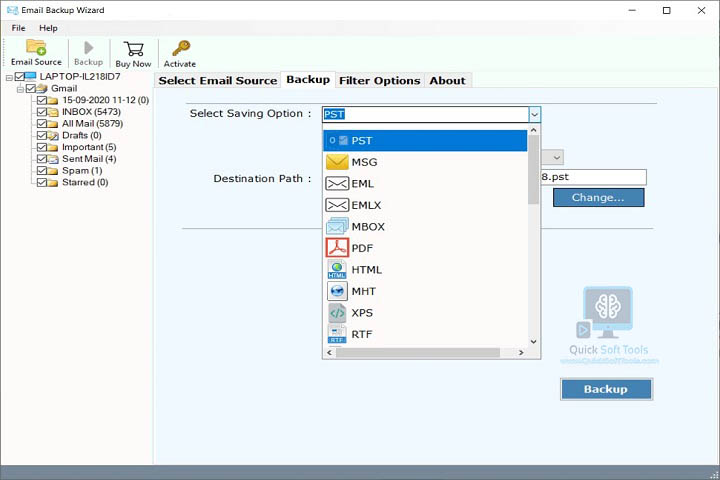Toggle the Starred (0) checkbox
The width and height of the screenshot is (720, 480).
tap(42, 182)
